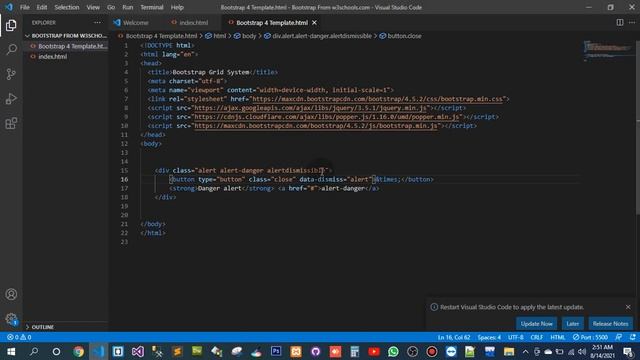The image size is (640, 360).
Task: Change language mode via HTML status item
Action: pyautogui.click(x=558, y=337)
